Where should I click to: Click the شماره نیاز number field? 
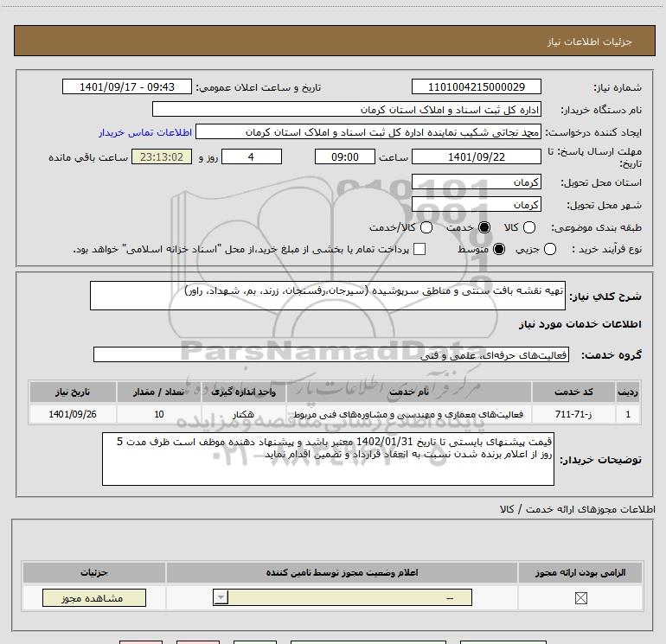(476, 86)
